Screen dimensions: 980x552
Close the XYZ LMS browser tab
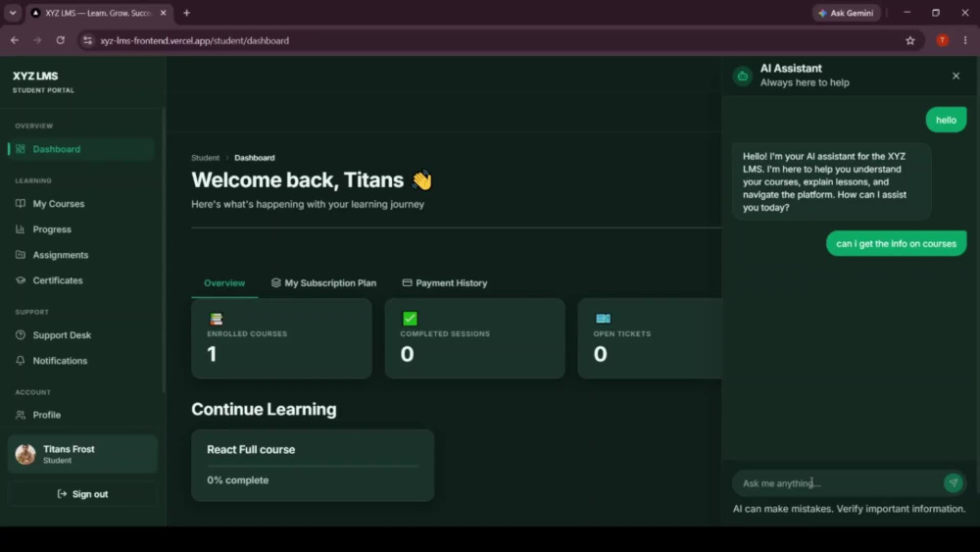tap(163, 13)
